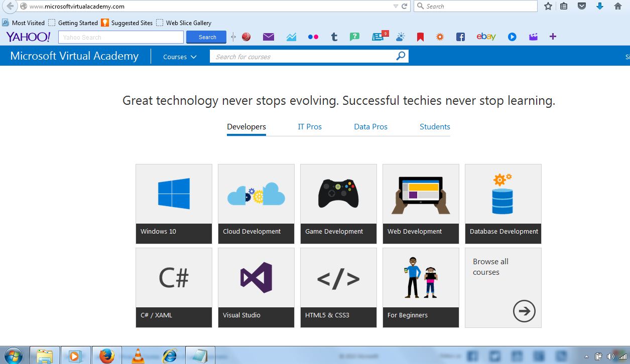This screenshot has width=630, height=364.
Task: Open Facebook from the Yahoo toolbar
Action: tap(460, 36)
